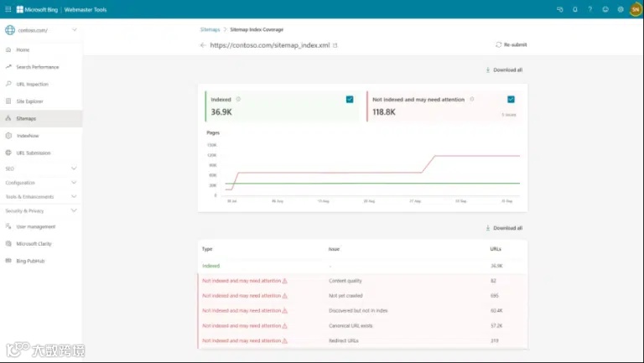This screenshot has height=363, width=644.
Task: Click the Sitemaps breadcrumb link
Action: (210, 29)
